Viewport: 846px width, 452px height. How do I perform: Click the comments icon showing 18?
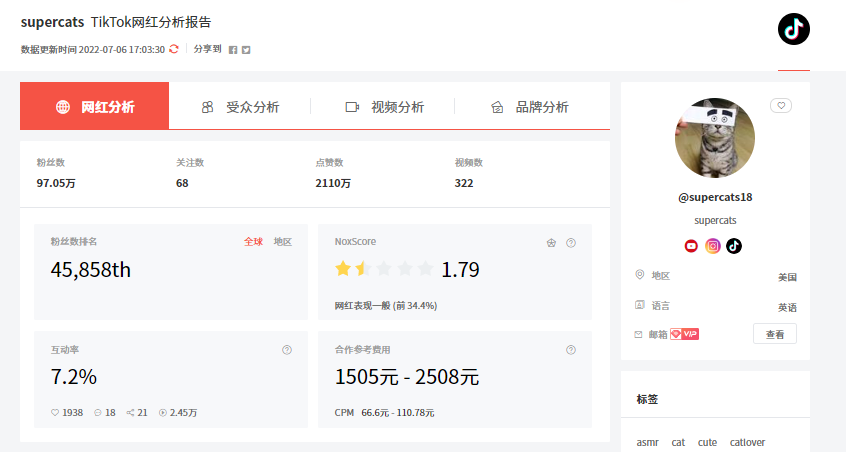98,413
